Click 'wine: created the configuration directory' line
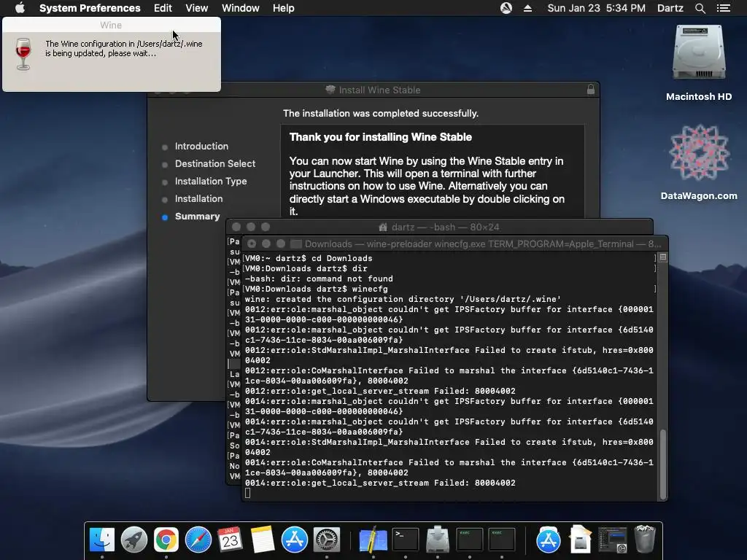The width and height of the screenshot is (747, 560). (x=403, y=299)
